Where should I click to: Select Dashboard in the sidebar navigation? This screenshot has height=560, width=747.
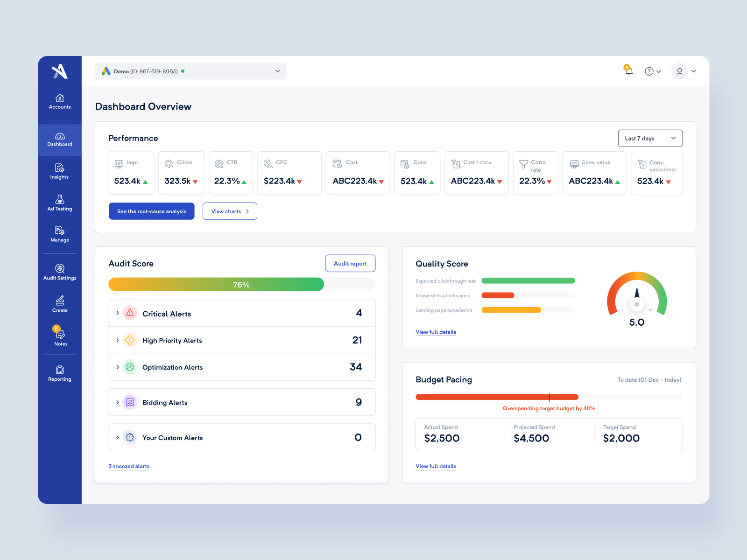pos(59,140)
